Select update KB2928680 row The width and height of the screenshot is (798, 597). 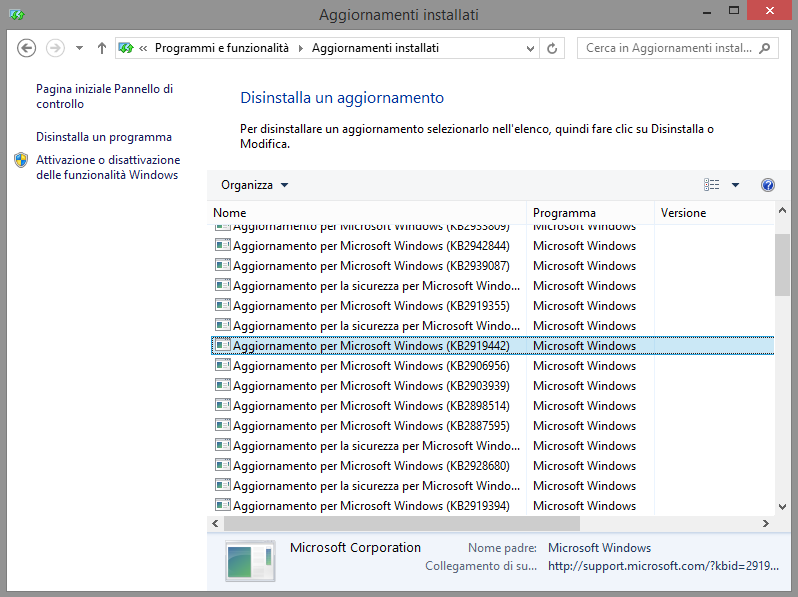click(x=493, y=466)
